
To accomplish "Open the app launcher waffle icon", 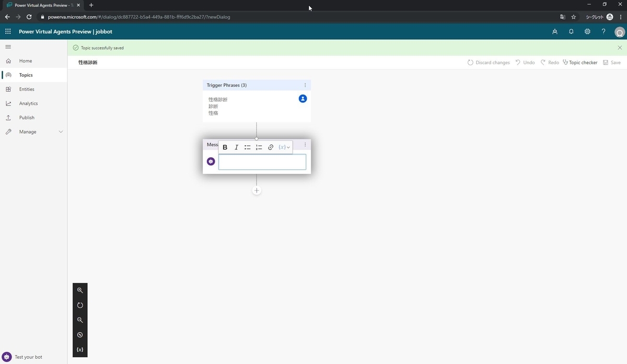I will click(8, 31).
